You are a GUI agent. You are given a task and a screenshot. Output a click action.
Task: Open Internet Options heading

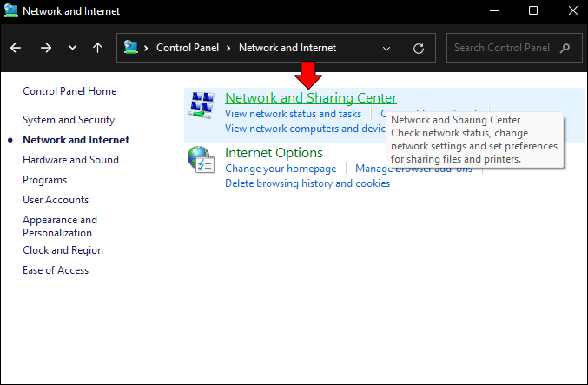pos(274,153)
